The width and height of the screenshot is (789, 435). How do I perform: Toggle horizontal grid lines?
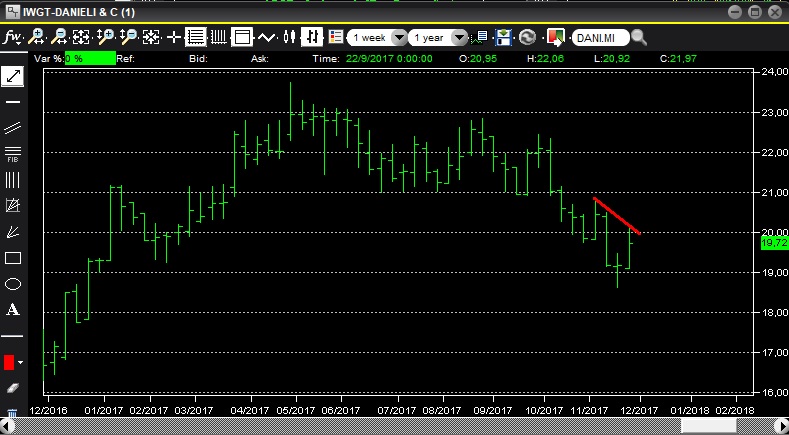click(x=195, y=37)
